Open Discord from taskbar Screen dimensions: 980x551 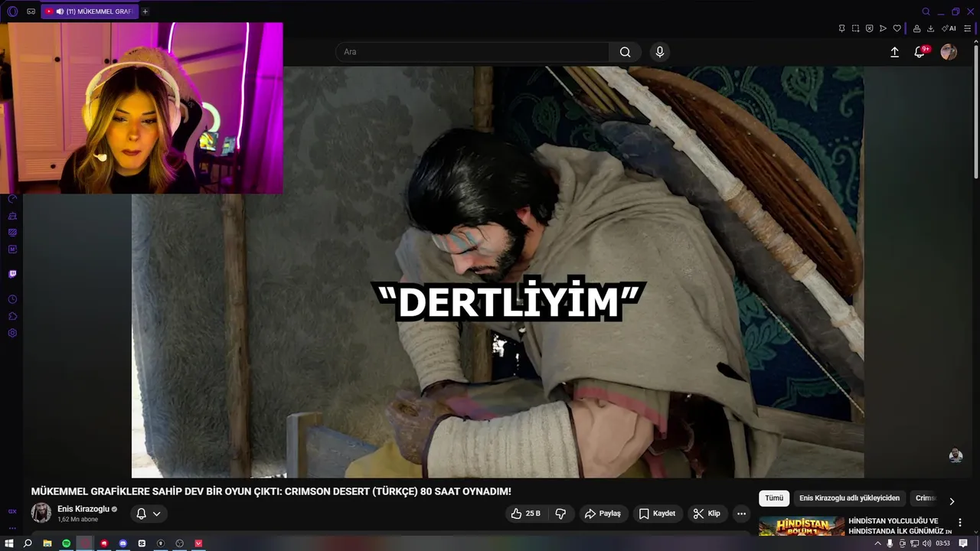pos(122,543)
